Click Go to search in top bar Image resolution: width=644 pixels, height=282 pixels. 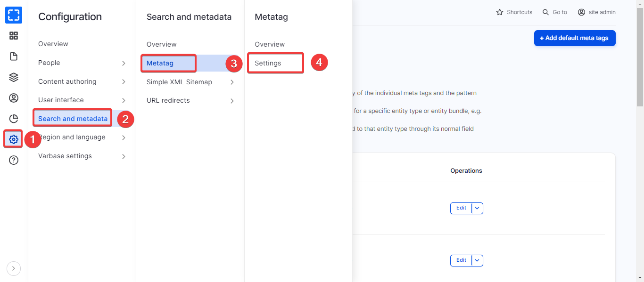[x=555, y=12]
